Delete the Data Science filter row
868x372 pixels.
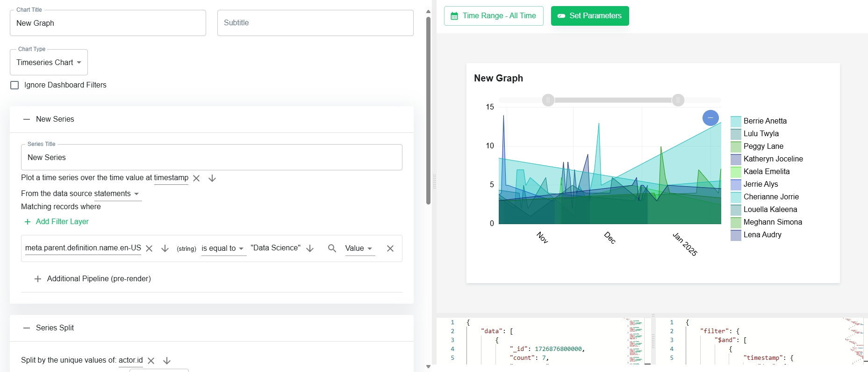(390, 248)
